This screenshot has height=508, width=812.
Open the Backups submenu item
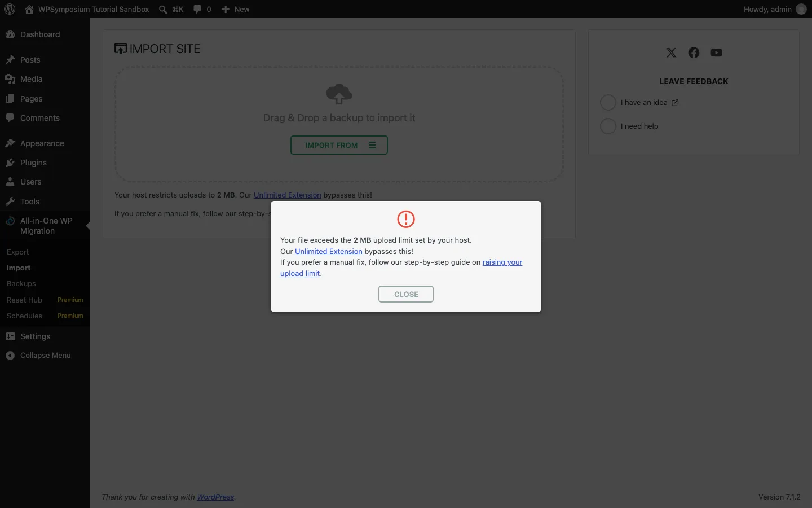21,284
